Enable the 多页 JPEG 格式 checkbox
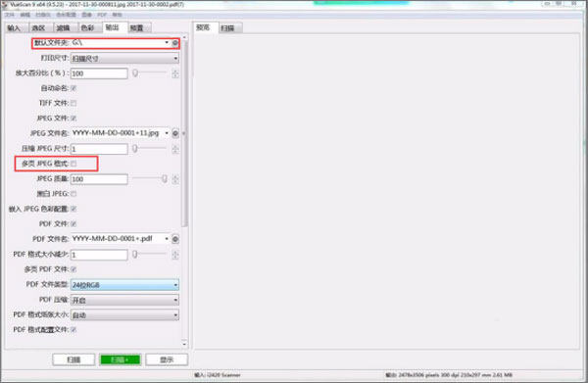Screen dimensions: 588x383 coord(73,164)
